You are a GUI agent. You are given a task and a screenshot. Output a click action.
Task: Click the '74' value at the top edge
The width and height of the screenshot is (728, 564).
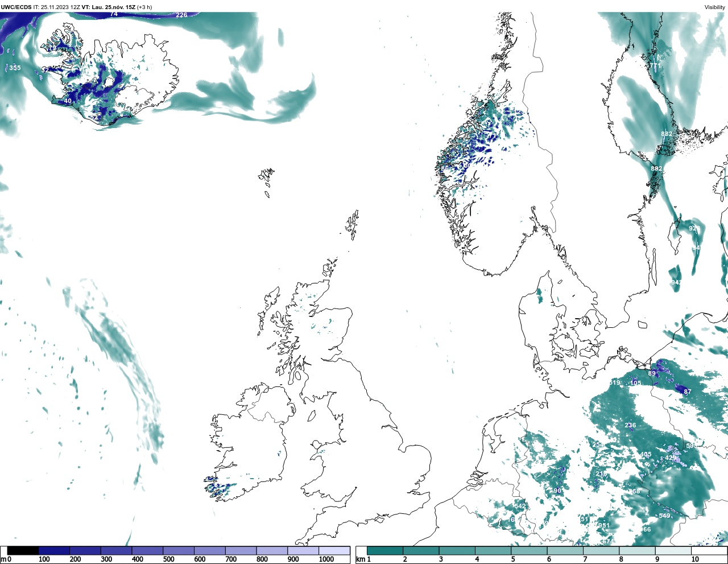click(114, 14)
